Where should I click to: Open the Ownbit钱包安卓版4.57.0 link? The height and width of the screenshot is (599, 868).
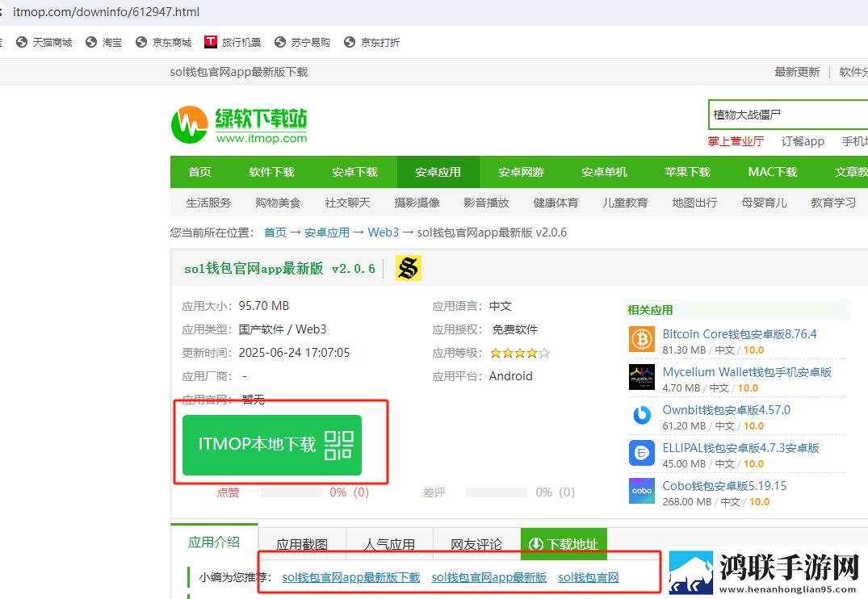[x=726, y=409]
